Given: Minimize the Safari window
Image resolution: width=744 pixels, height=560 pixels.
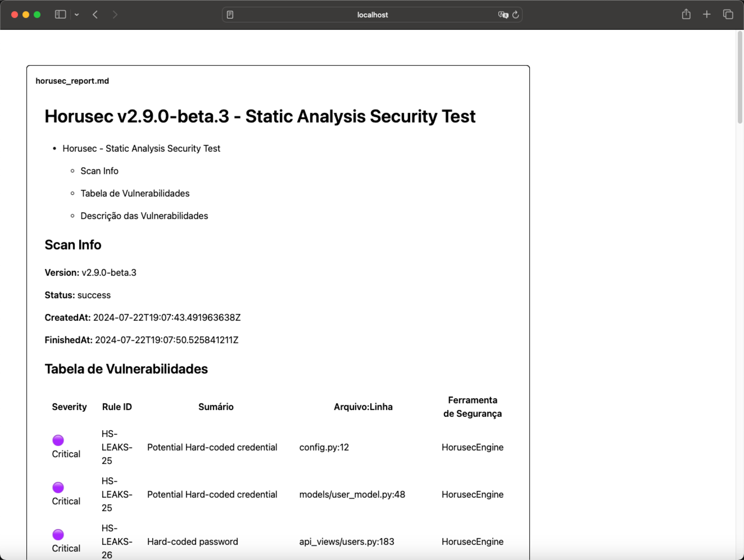Looking at the screenshot, I should pos(26,14).
